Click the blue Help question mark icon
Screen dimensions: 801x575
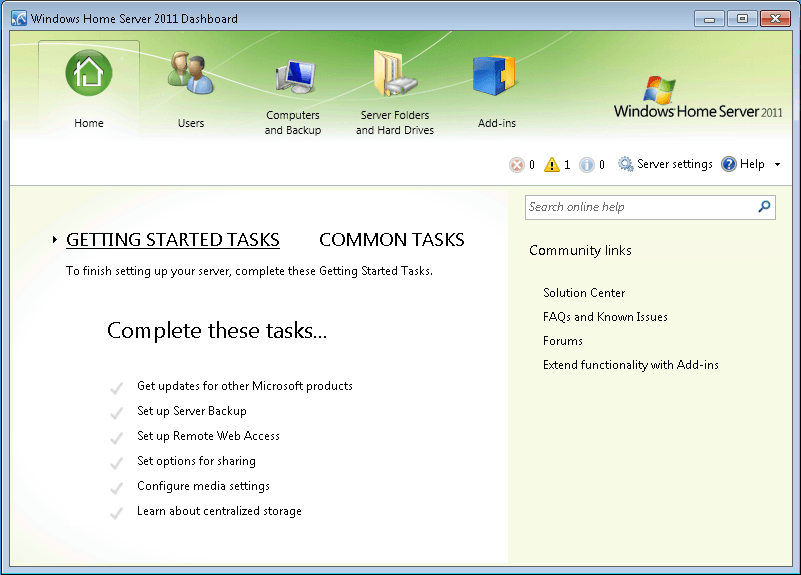(728, 164)
